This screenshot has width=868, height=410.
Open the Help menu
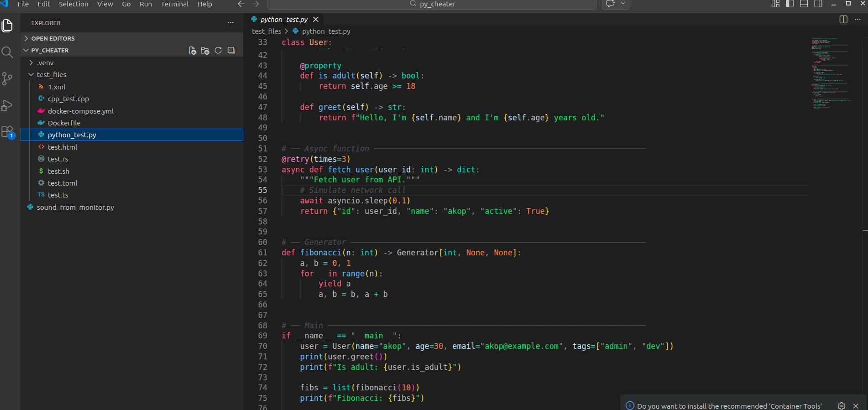[x=204, y=4]
